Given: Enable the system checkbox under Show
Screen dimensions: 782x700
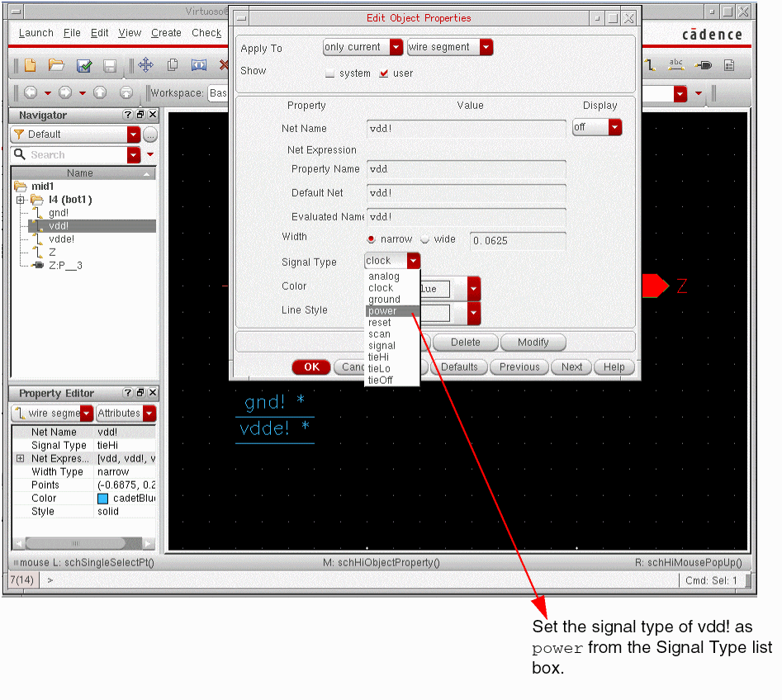Looking at the screenshot, I should point(329,73).
